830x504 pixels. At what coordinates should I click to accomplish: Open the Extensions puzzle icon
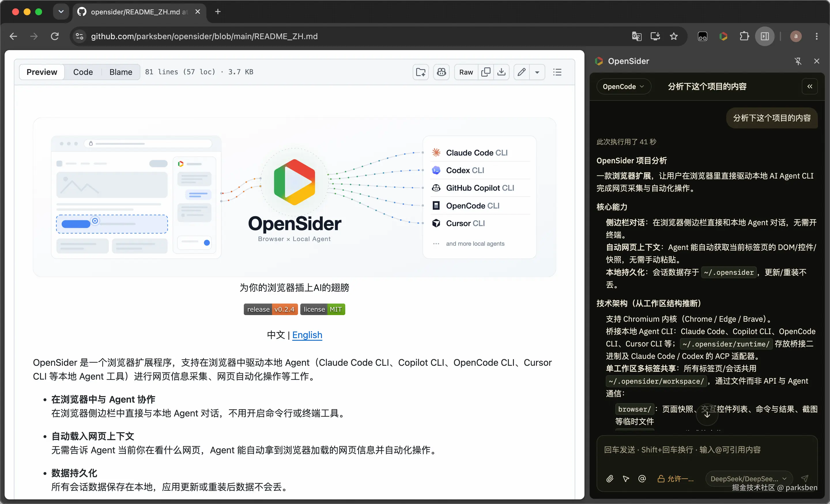coord(744,36)
